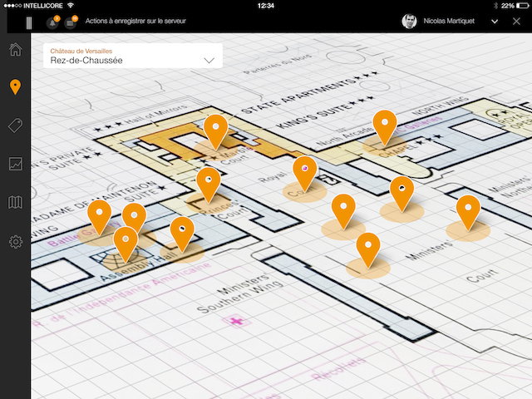Select the pin over Assembly Hall dome

coord(126,244)
